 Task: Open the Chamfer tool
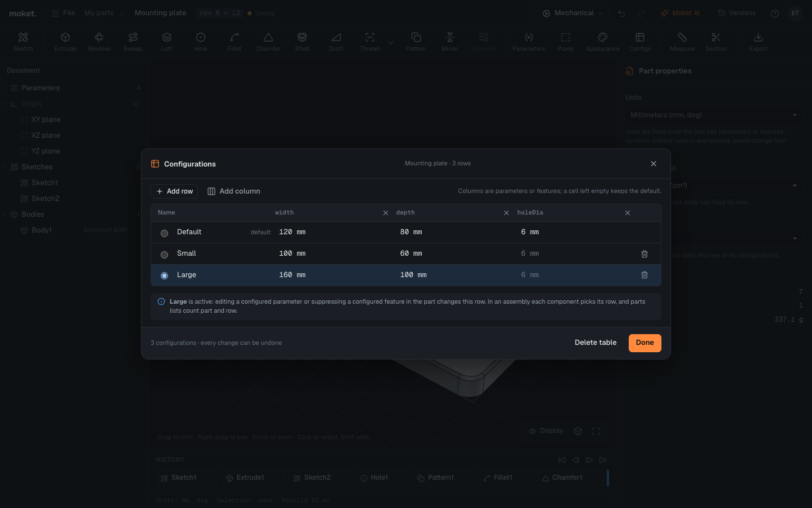268,42
